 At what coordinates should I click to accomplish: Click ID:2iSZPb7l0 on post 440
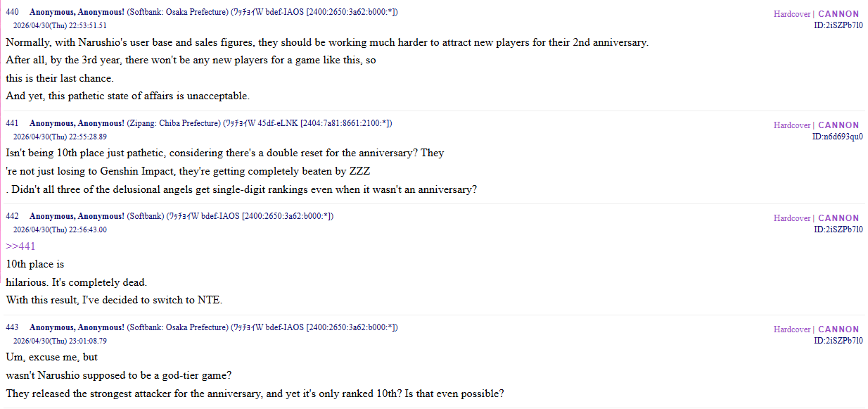[x=838, y=25]
